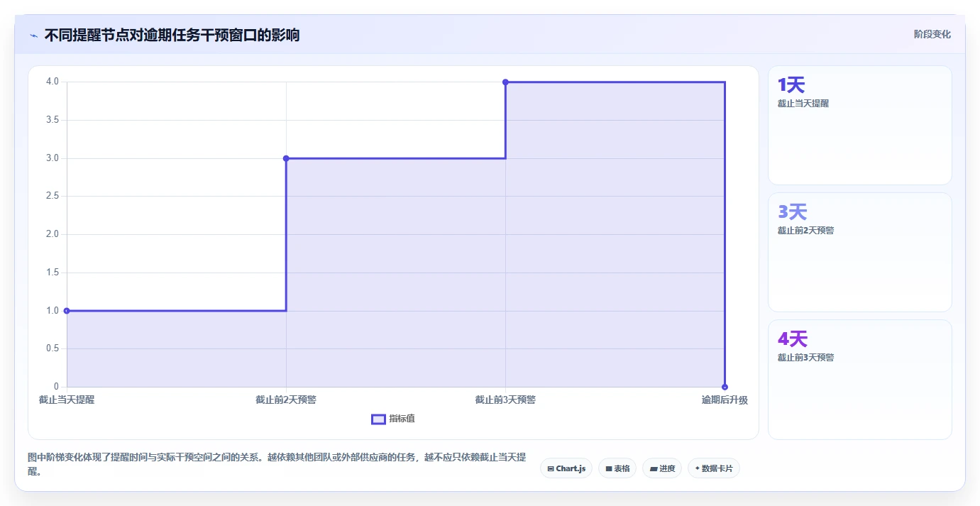Click the 截止当天提醒 x-axis label
The height and width of the screenshot is (506, 980).
click(x=67, y=400)
